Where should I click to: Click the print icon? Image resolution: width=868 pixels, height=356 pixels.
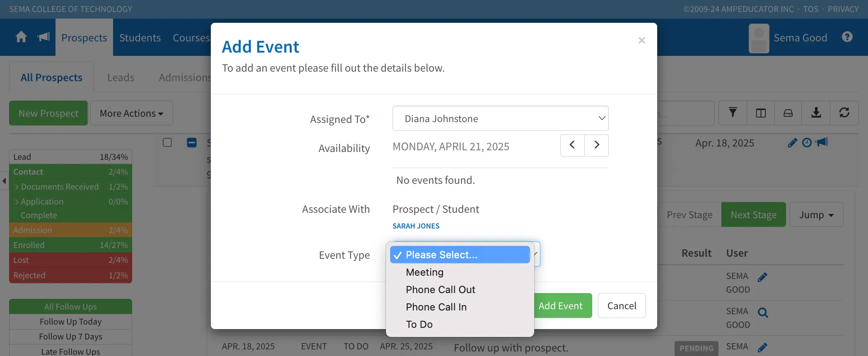click(788, 113)
